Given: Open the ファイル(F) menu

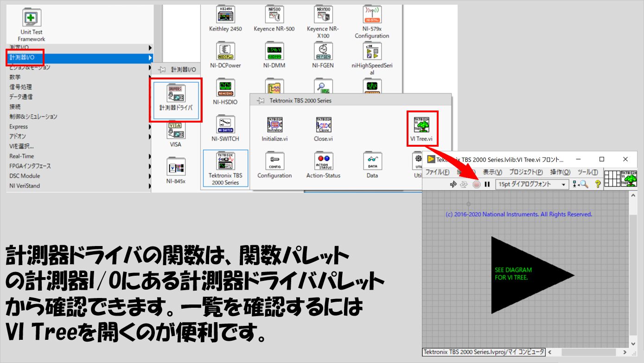Looking at the screenshot, I should (437, 172).
